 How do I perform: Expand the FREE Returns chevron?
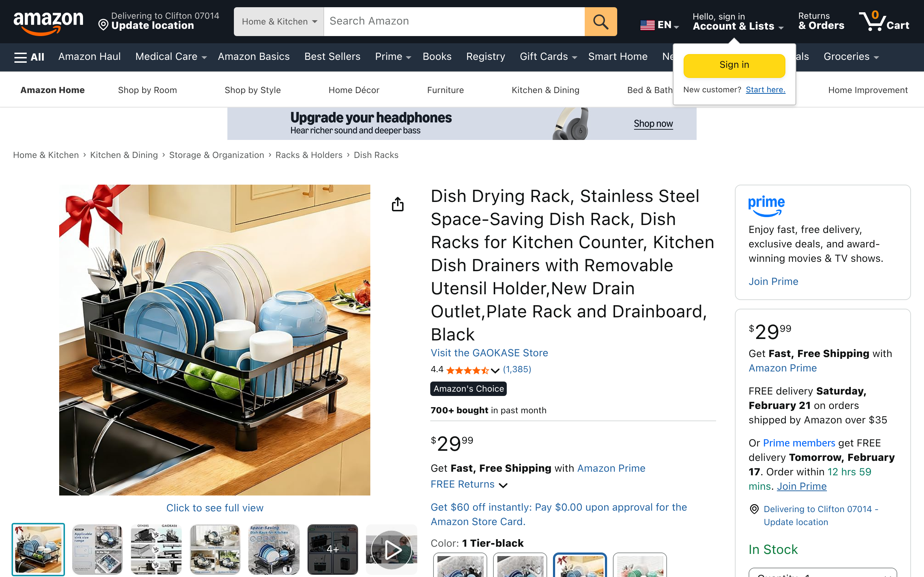(x=503, y=485)
